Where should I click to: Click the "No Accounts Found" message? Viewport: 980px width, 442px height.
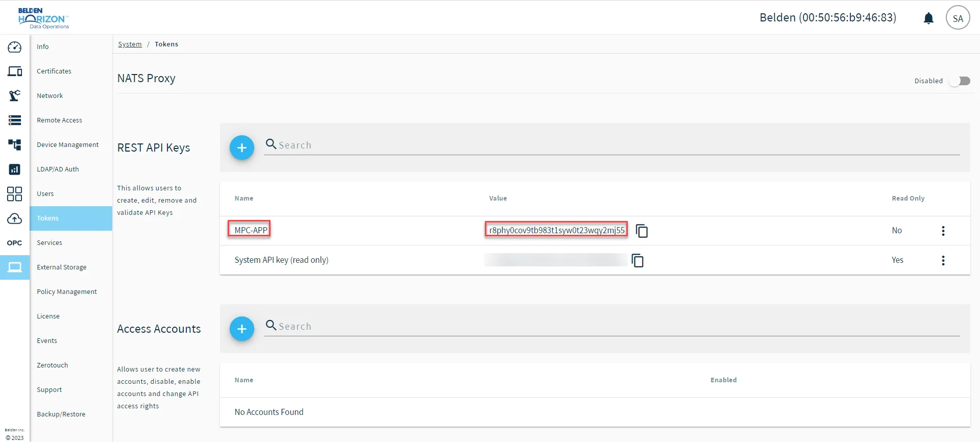[x=269, y=412]
